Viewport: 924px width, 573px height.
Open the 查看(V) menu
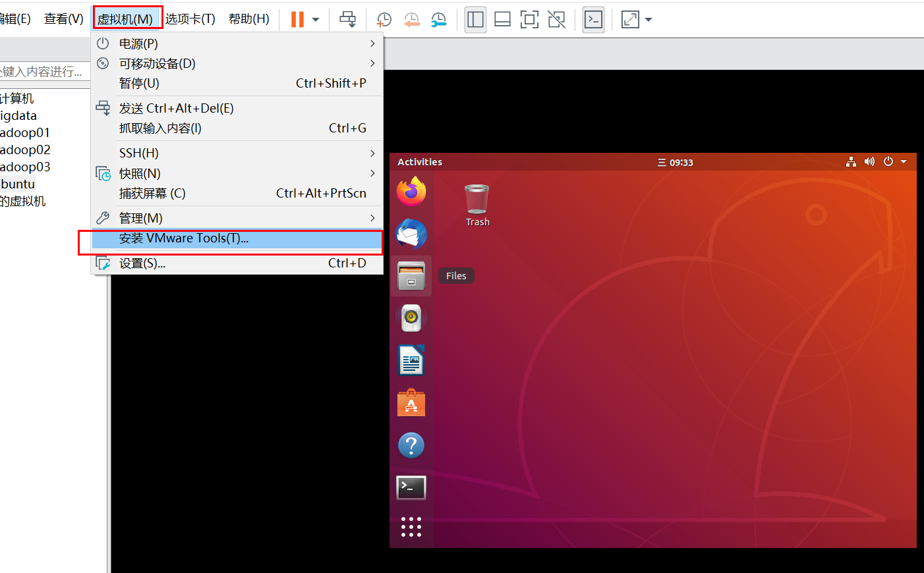point(64,19)
